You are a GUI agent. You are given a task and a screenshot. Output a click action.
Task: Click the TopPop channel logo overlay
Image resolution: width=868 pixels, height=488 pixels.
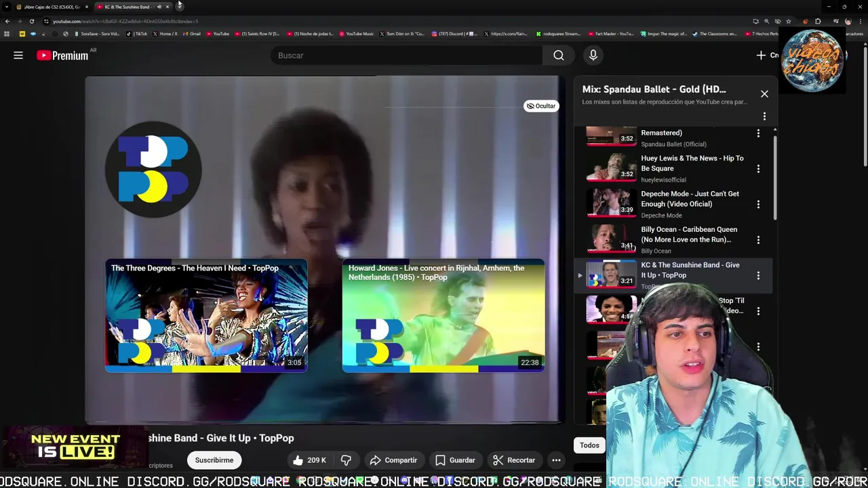pos(153,169)
